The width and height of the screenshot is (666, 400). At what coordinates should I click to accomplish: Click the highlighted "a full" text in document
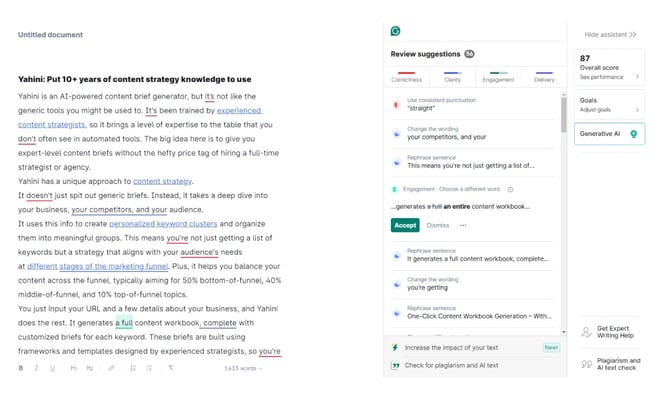124,323
